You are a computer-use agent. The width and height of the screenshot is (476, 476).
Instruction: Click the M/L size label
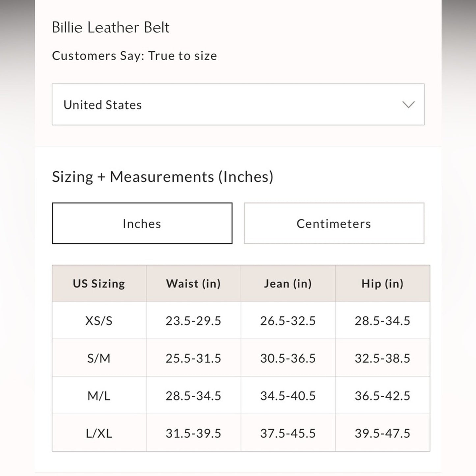pyautogui.click(x=99, y=395)
